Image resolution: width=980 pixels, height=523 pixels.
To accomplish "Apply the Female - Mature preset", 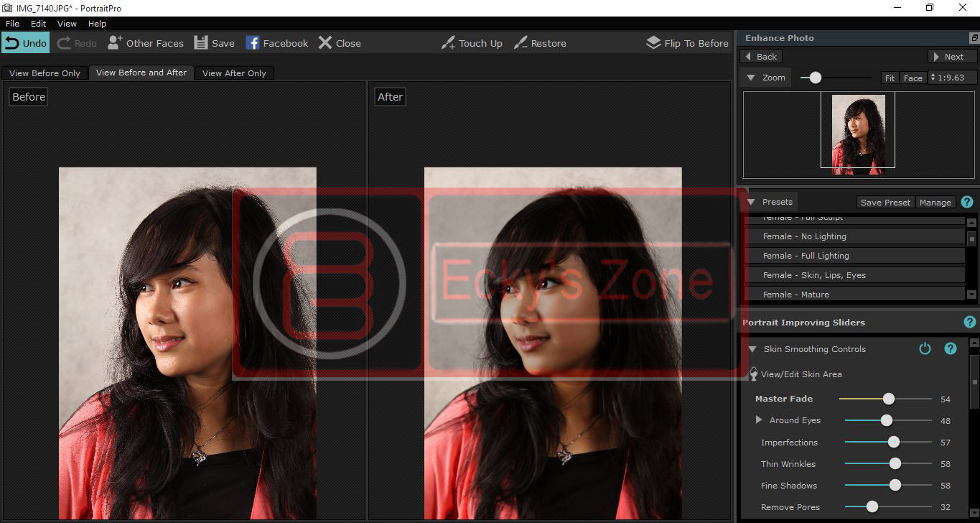I will point(854,294).
